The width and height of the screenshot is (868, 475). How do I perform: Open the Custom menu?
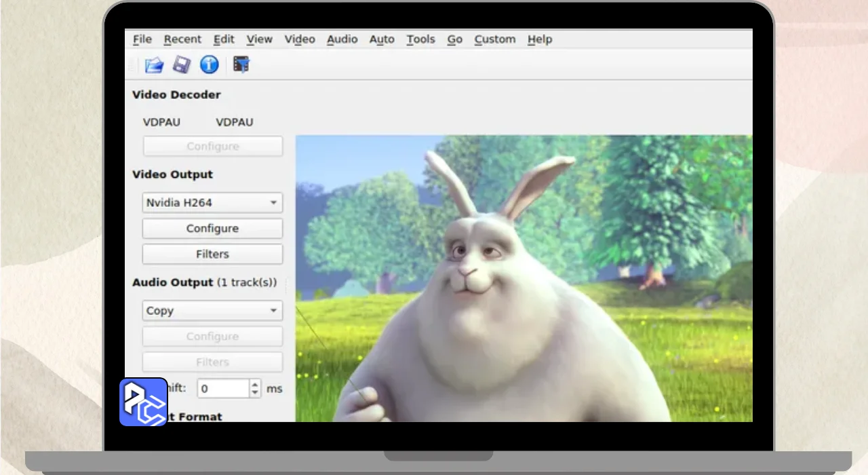coord(494,39)
